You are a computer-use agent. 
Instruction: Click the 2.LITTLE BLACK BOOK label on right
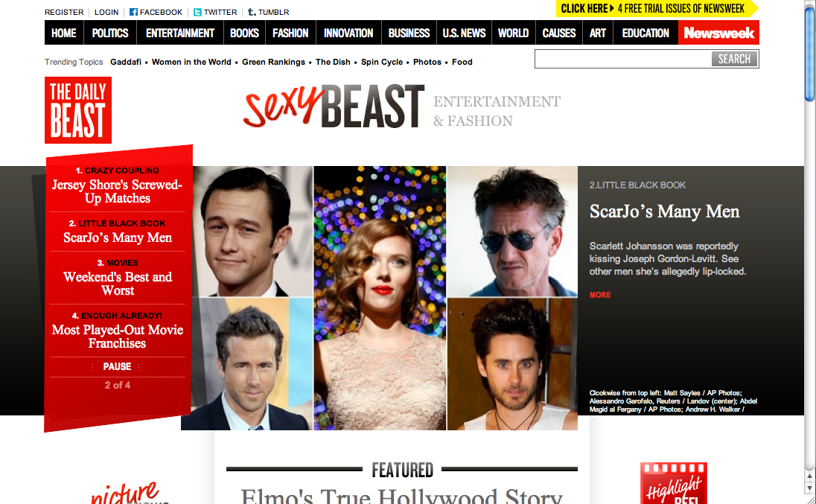(637, 185)
